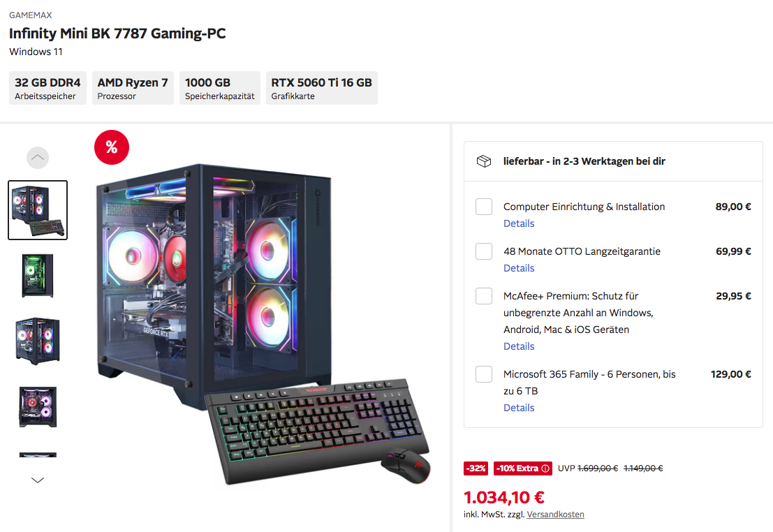Viewport: 773px width, 532px height.
Task: Click the RTX 5060 Ti Grafikkarte chip
Action: pos(321,88)
